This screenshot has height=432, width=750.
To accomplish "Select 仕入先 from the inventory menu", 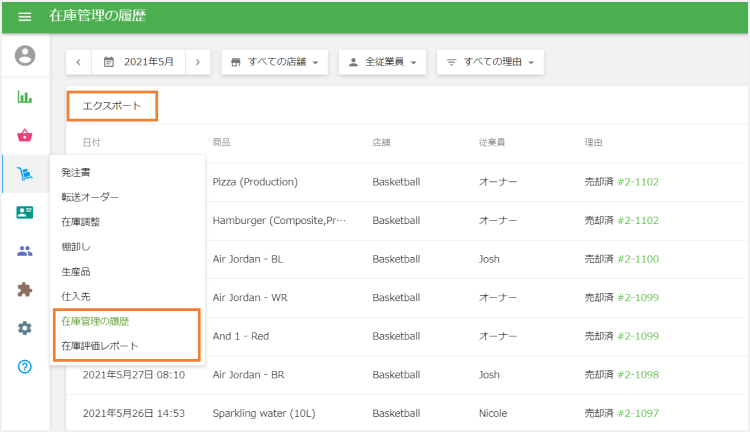I will (76, 297).
